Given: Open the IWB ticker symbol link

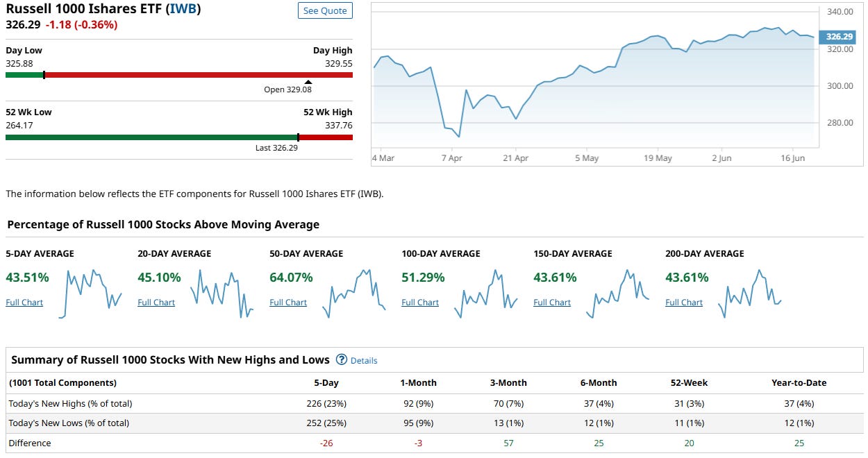Looking at the screenshot, I should pos(184,9).
